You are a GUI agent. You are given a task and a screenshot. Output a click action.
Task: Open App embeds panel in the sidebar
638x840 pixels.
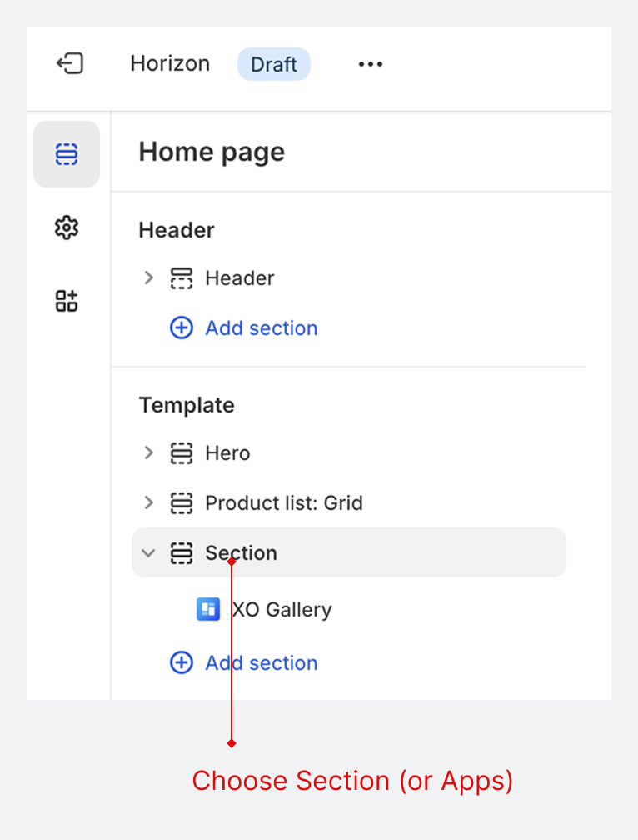point(67,301)
